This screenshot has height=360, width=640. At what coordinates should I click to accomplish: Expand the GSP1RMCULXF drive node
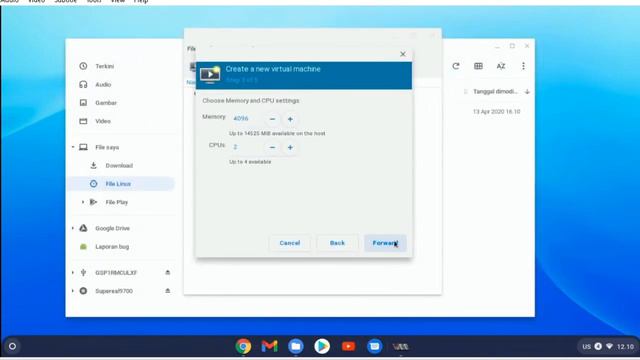point(73,273)
